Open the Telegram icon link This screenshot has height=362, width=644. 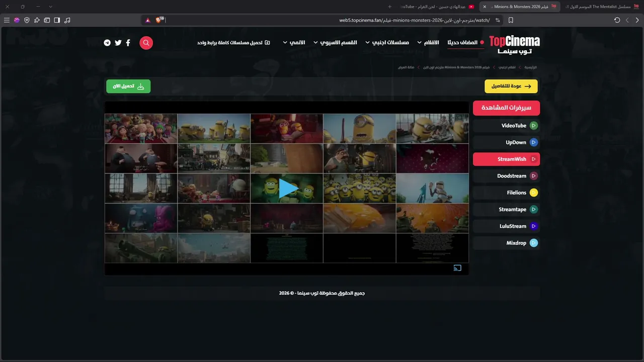(107, 43)
